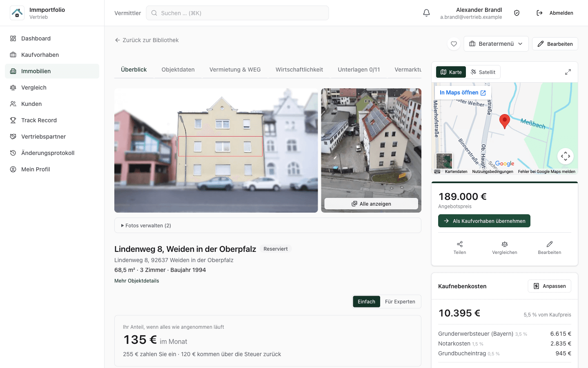Open Änderungsprotokoll in the sidebar
Viewport: 588px width, 368px height.
point(52,153)
